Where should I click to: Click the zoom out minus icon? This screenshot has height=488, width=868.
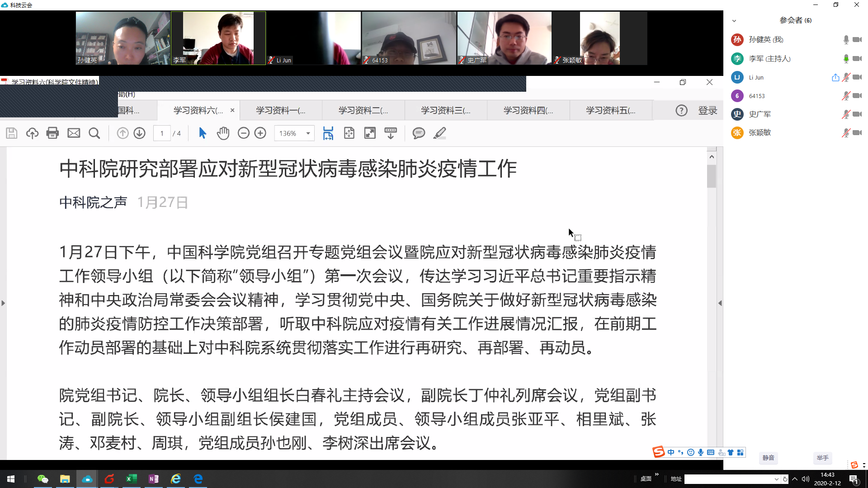click(244, 133)
